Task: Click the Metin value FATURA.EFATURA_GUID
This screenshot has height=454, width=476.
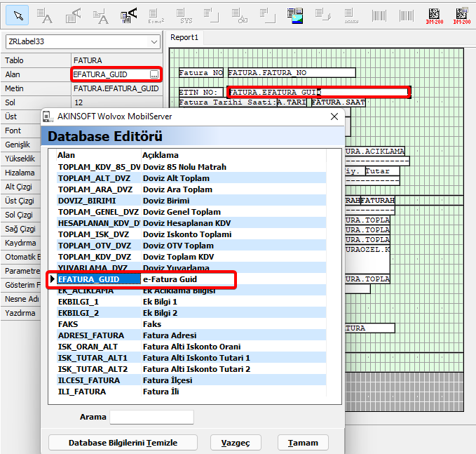Action: pos(116,88)
